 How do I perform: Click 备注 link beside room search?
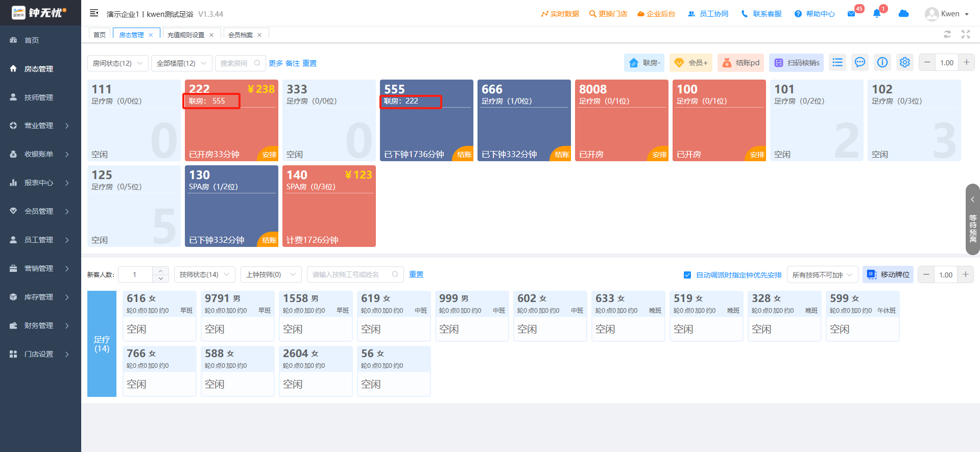point(293,63)
